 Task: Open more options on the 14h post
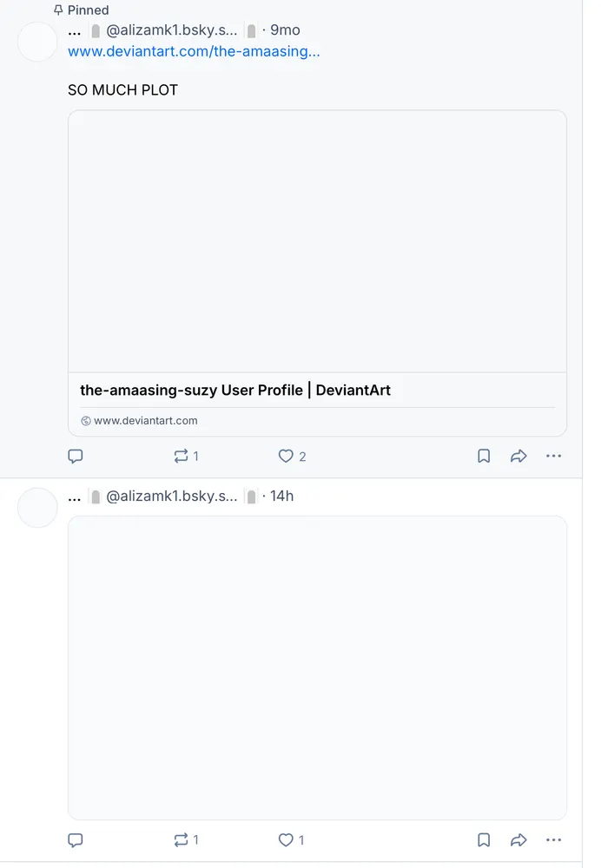tap(553, 839)
